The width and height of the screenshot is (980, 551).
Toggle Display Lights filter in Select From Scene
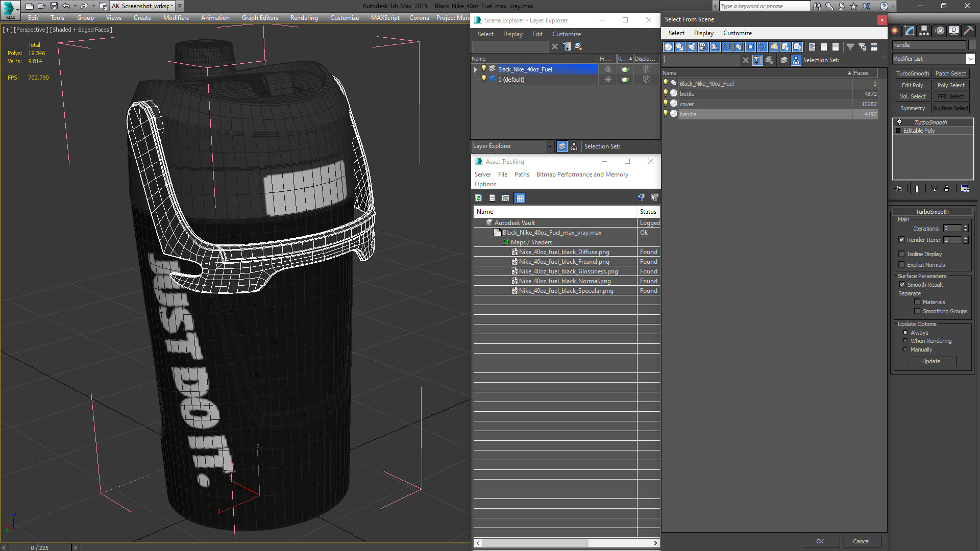coord(692,47)
